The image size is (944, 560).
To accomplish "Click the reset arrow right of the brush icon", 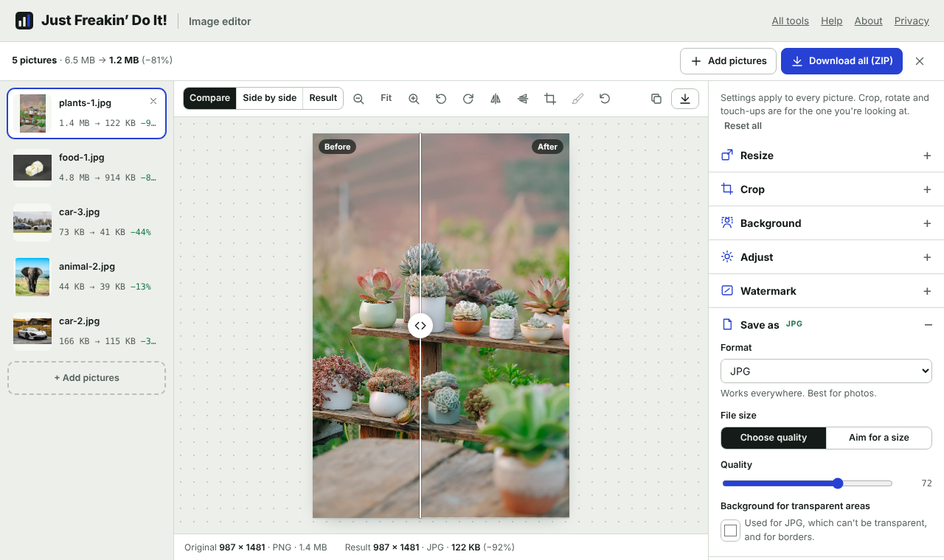I will tap(605, 99).
